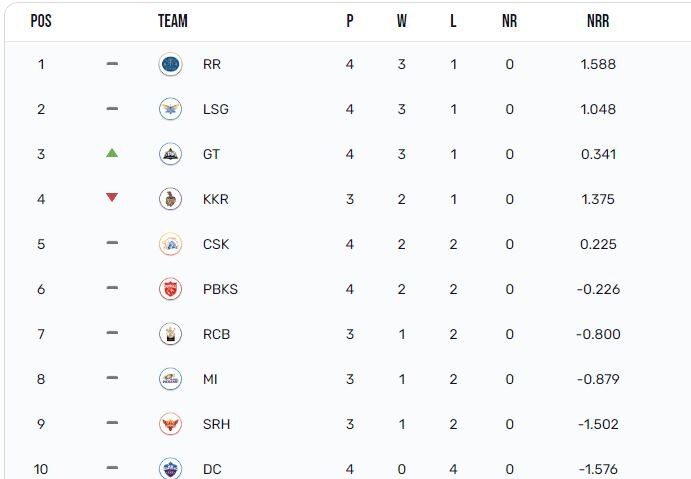Click the POS column header
691x479 pixels.
pyautogui.click(x=41, y=21)
